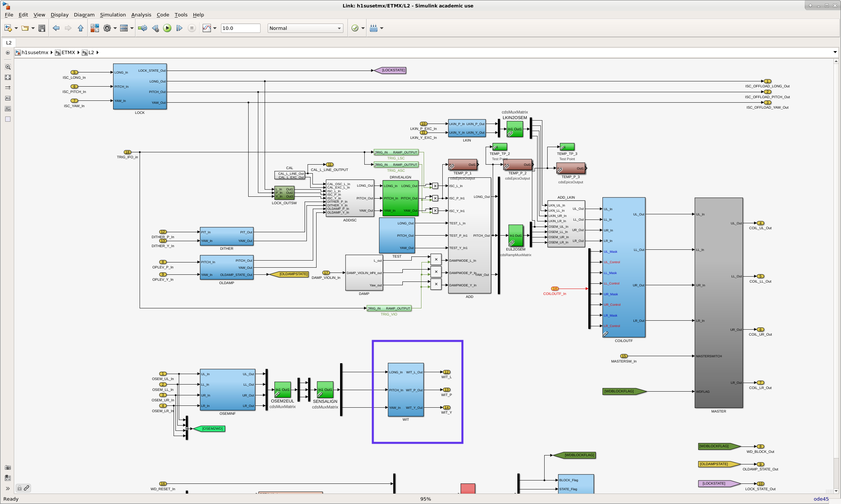Click the 95% zoom level in status bar
The image size is (841, 504).
[x=426, y=499]
